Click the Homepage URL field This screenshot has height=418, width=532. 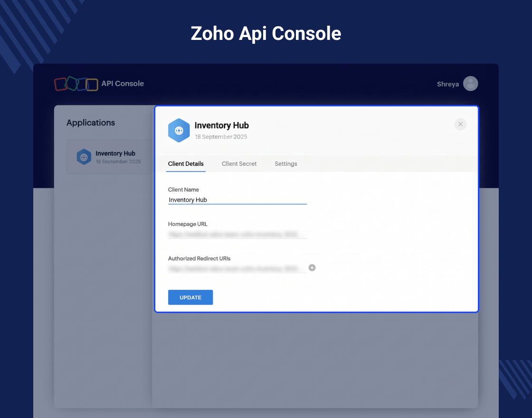coord(237,235)
